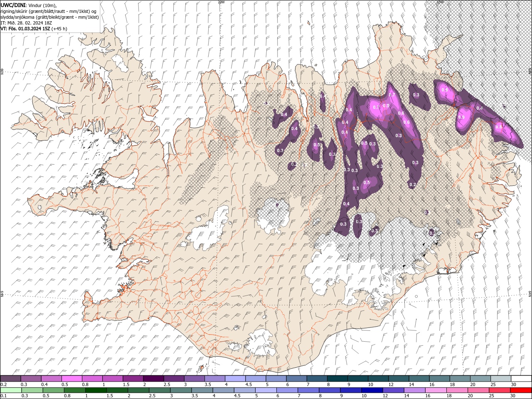Click the '20W' longitude label at the map edge
The width and height of the screenshot is (532, 399).
pyautogui.click(x=221, y=2)
